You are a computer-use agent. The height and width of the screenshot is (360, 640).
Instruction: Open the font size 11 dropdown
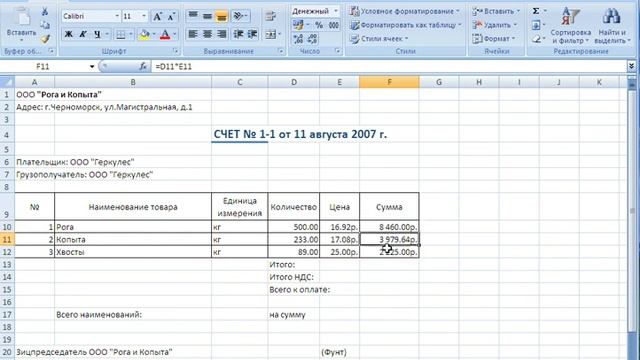point(144,16)
